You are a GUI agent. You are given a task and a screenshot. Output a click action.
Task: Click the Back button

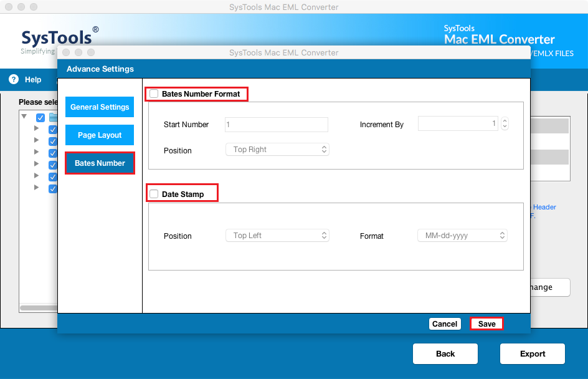click(x=445, y=354)
